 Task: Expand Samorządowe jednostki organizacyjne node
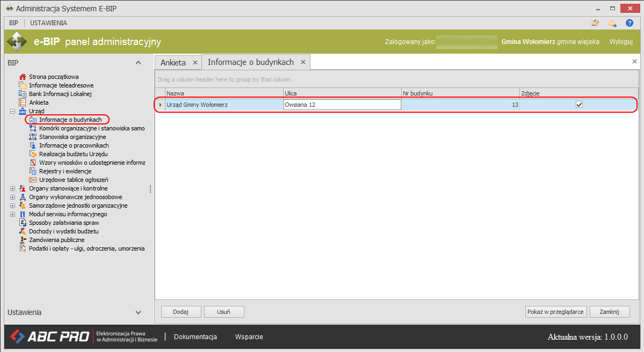[x=12, y=206]
